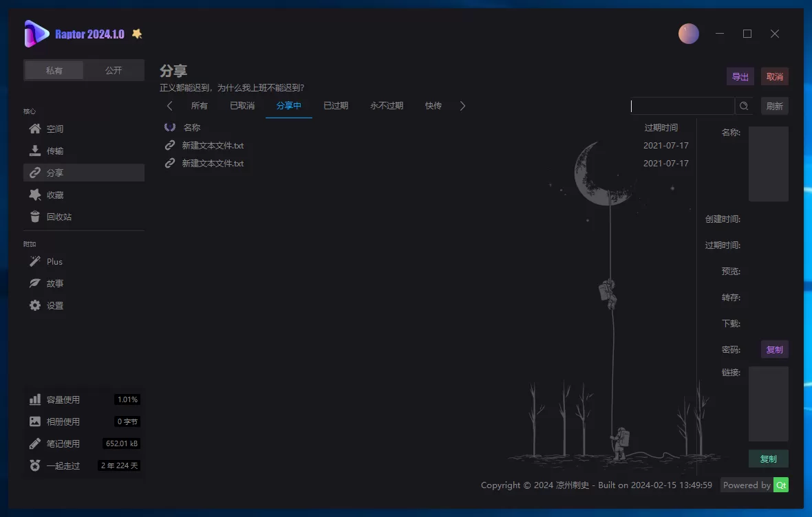Screen dimensions: 812x517
Task: Click the search magnifier icon
Action: (x=744, y=106)
